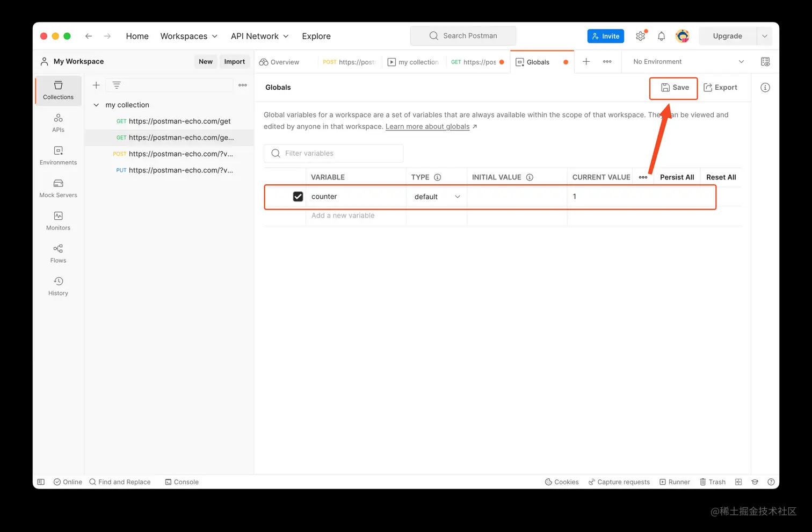Open the TYPE column info icon
The width and height of the screenshot is (812, 532).
(x=438, y=177)
